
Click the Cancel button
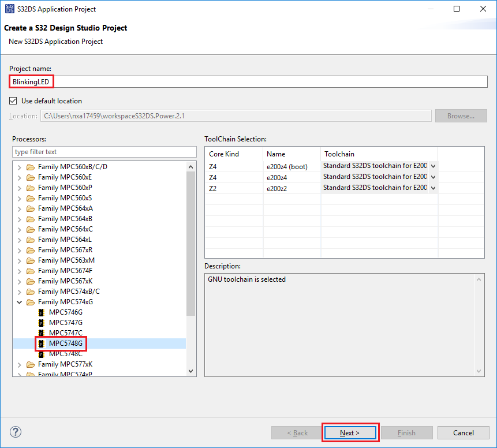[463, 433]
